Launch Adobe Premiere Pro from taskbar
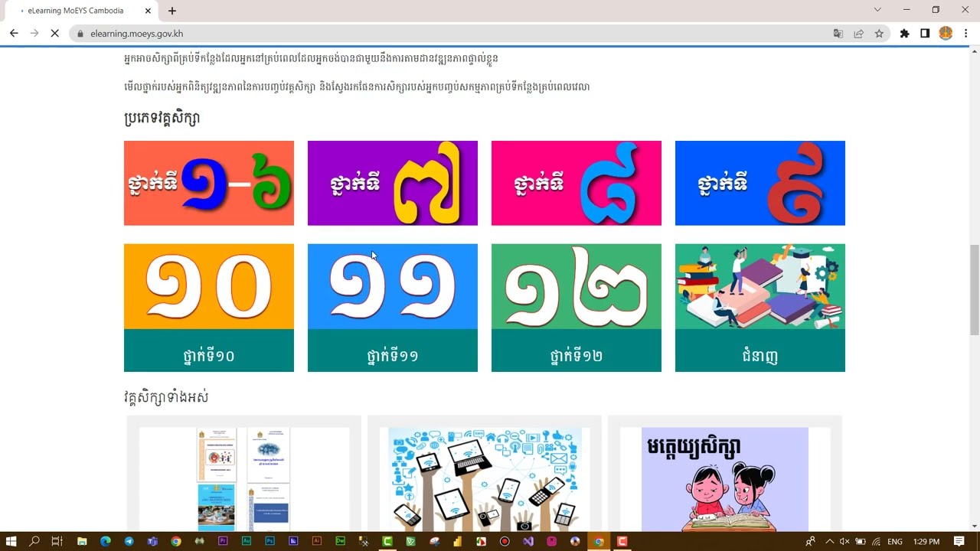 click(223, 541)
